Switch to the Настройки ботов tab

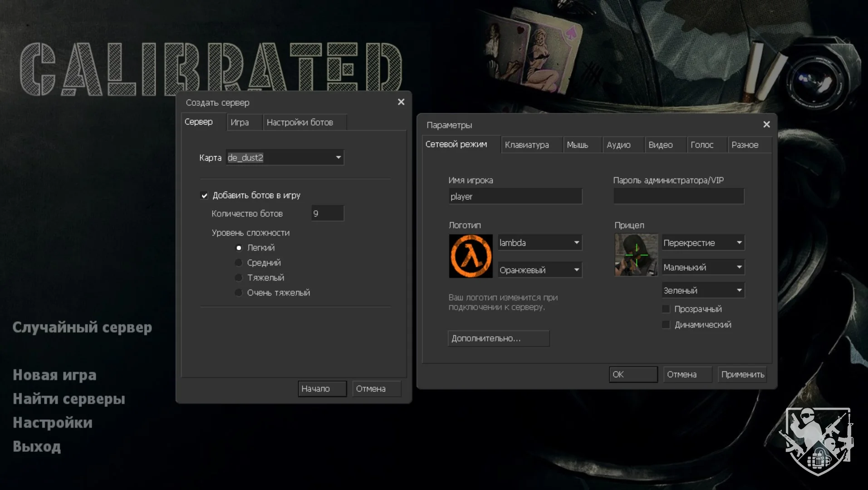click(300, 123)
